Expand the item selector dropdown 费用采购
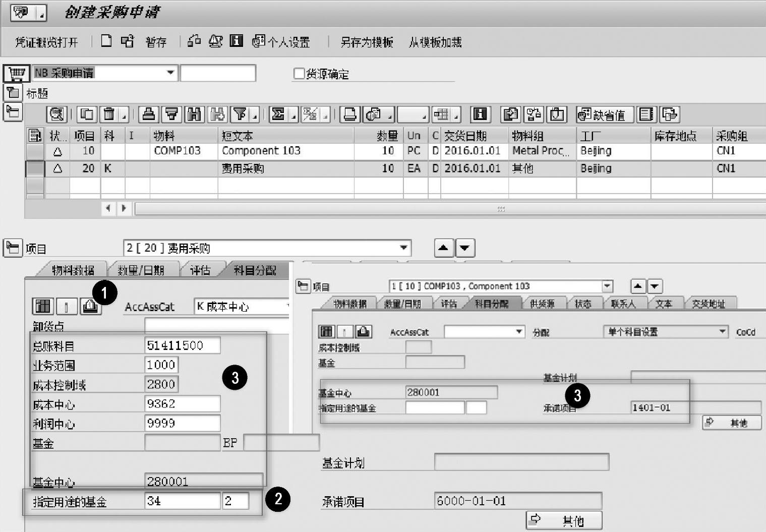Image resolution: width=766 pixels, height=532 pixels. (x=403, y=248)
